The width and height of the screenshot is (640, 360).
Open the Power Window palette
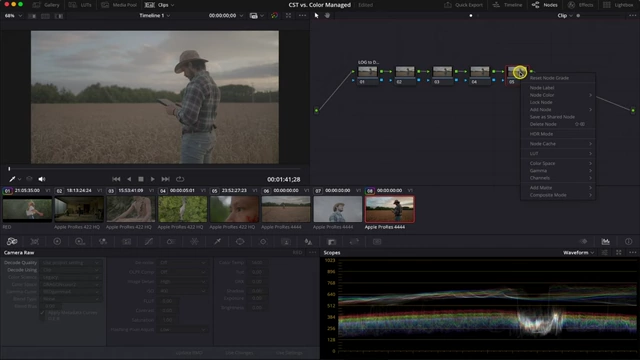pos(240,242)
